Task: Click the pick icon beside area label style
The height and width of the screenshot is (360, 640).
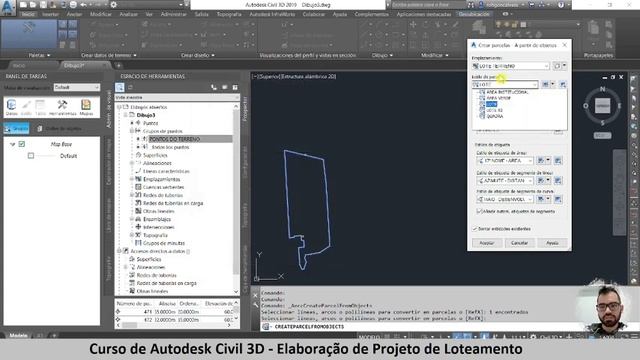Action: tap(558, 161)
